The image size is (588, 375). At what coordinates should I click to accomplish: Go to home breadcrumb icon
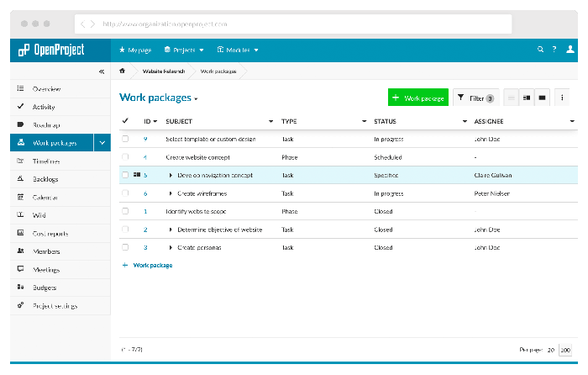pyautogui.click(x=122, y=71)
